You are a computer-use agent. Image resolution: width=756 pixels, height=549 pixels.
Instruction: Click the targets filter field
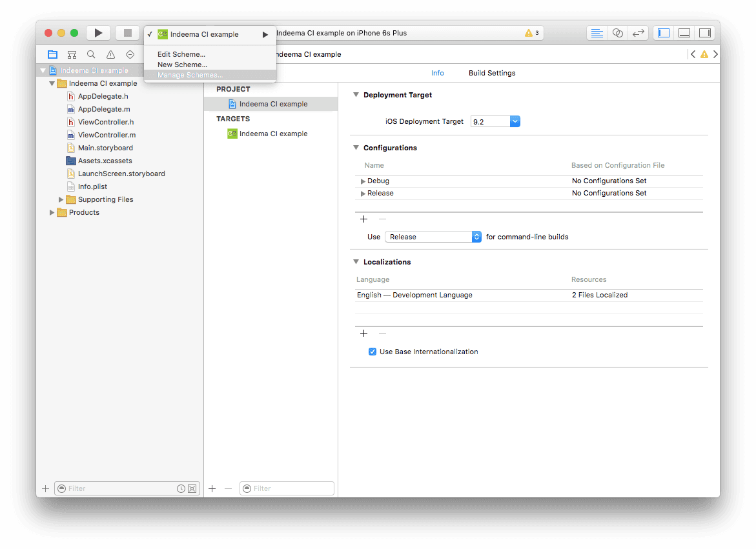click(x=287, y=488)
